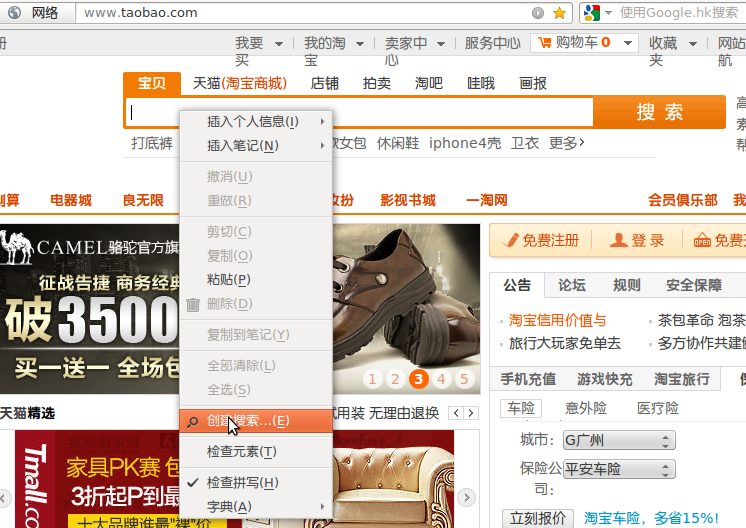746x528 pixels.
Task: Click the iphone4壳 hot search link
Action: tap(465, 143)
